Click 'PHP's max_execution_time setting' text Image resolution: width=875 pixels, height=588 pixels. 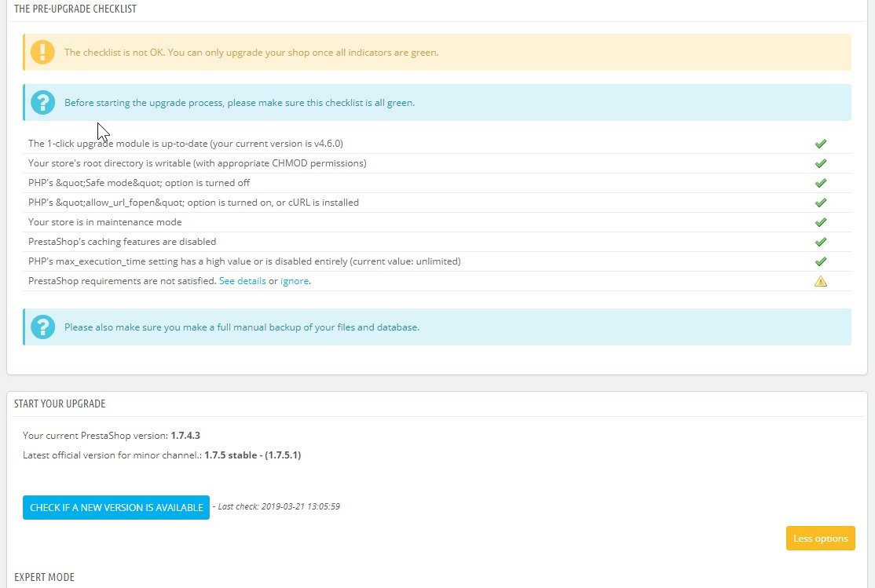tap(243, 261)
